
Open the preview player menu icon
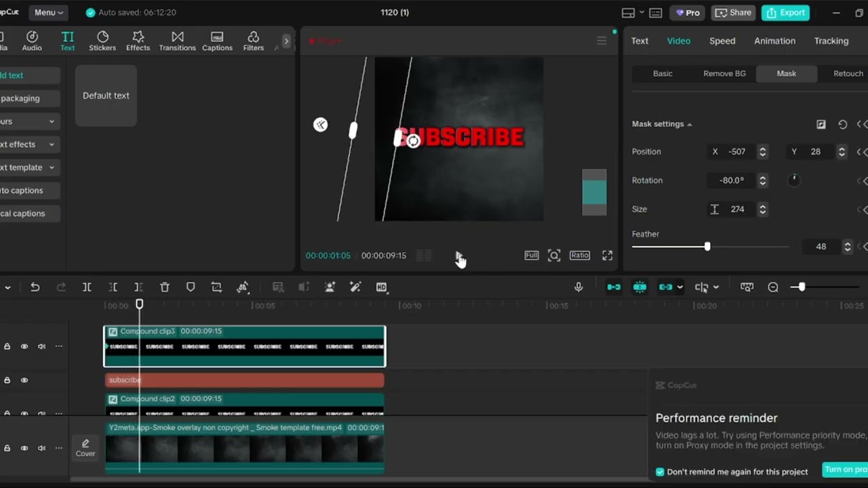(601, 41)
